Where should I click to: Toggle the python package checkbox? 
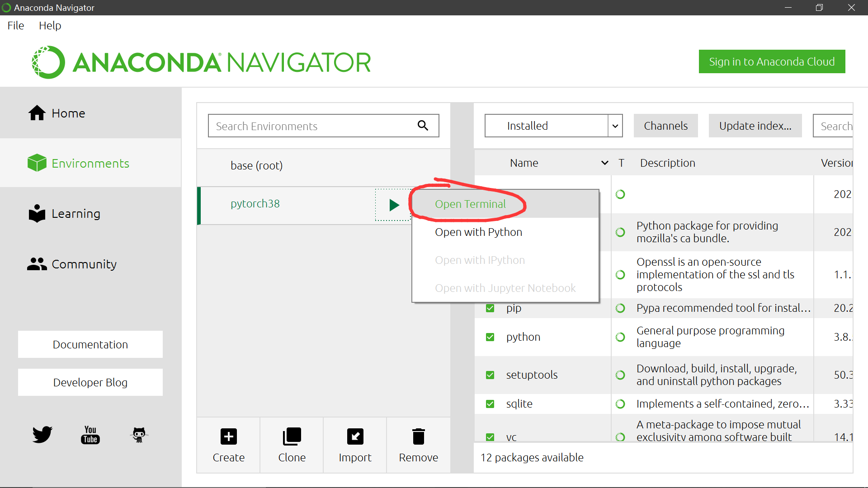(x=490, y=337)
